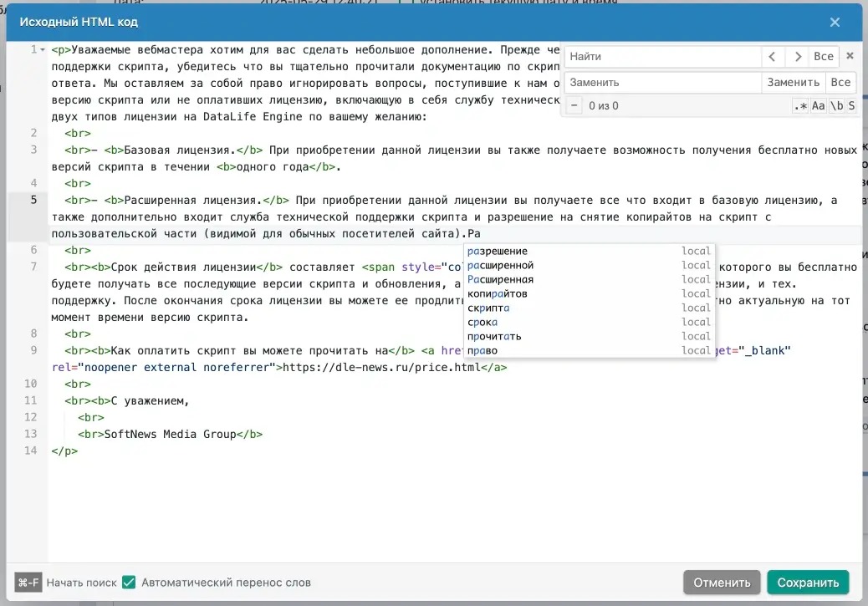Select 'копирайтов' autocomplete suggestion
868x606 pixels.
(x=498, y=294)
